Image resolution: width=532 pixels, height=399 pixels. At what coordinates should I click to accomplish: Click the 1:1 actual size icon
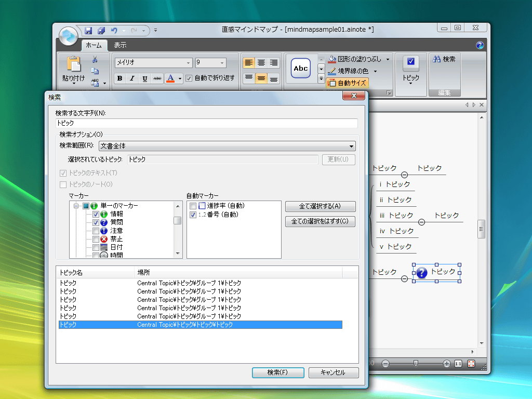(458, 364)
